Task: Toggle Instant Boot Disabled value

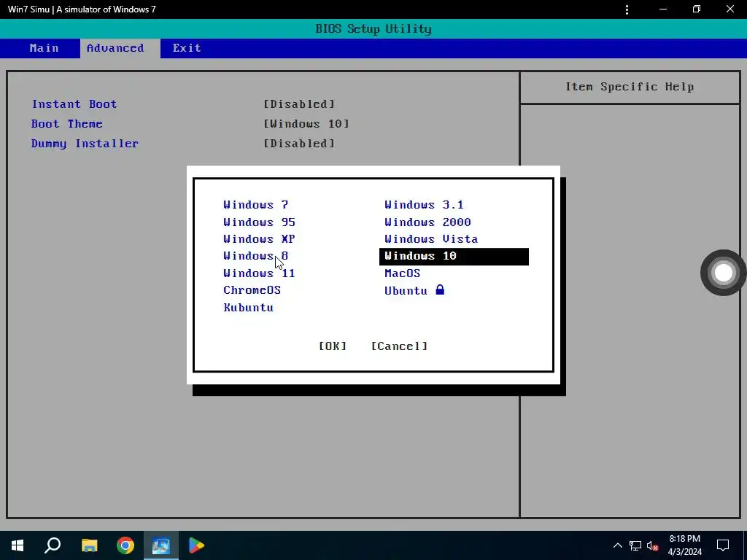Action: pyautogui.click(x=299, y=104)
